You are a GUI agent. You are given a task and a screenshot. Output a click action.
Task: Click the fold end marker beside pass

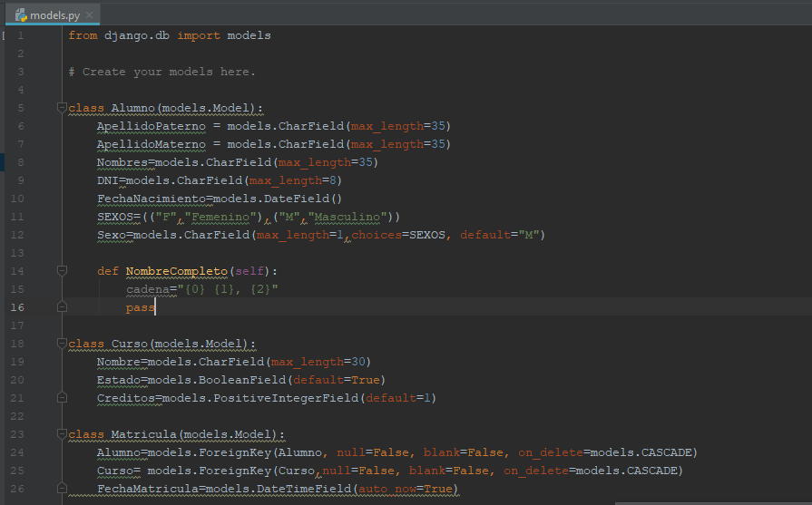pyautogui.click(x=62, y=306)
